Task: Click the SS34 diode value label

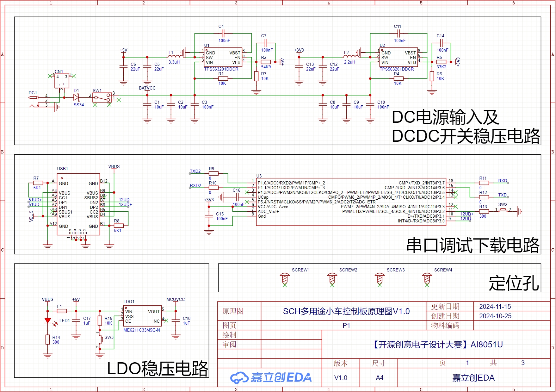Action: click(x=79, y=105)
